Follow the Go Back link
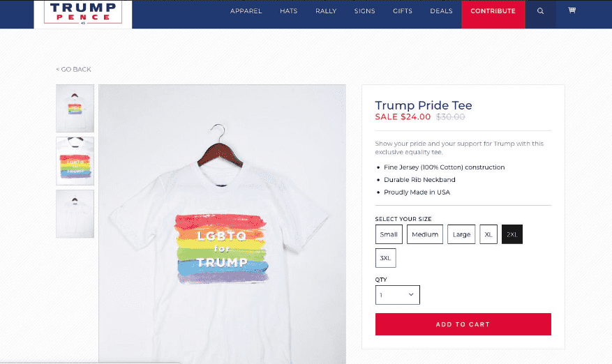Screen dimensions: 612x364 point(73,69)
